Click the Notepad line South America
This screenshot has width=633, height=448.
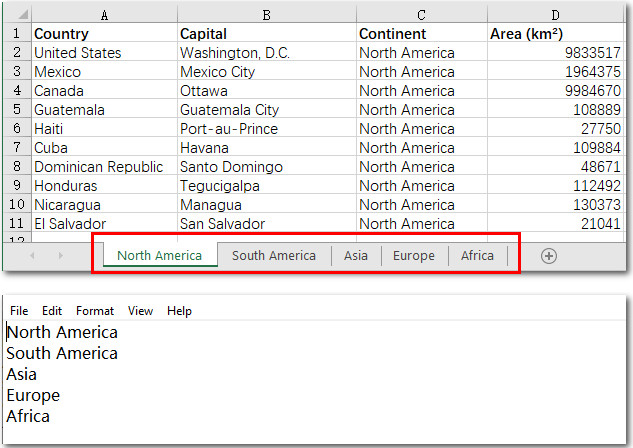(62, 353)
